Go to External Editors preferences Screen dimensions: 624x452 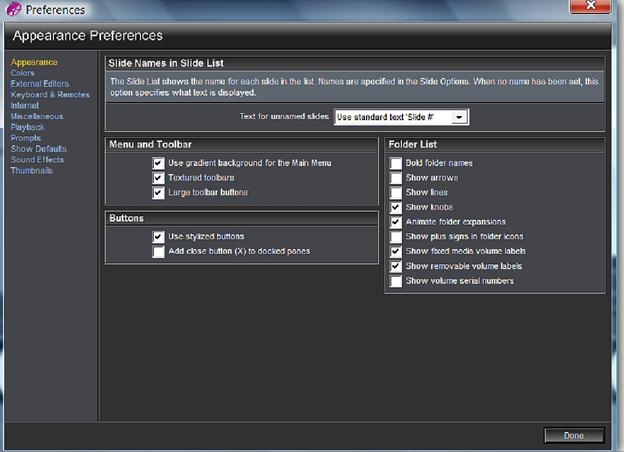[x=40, y=84]
